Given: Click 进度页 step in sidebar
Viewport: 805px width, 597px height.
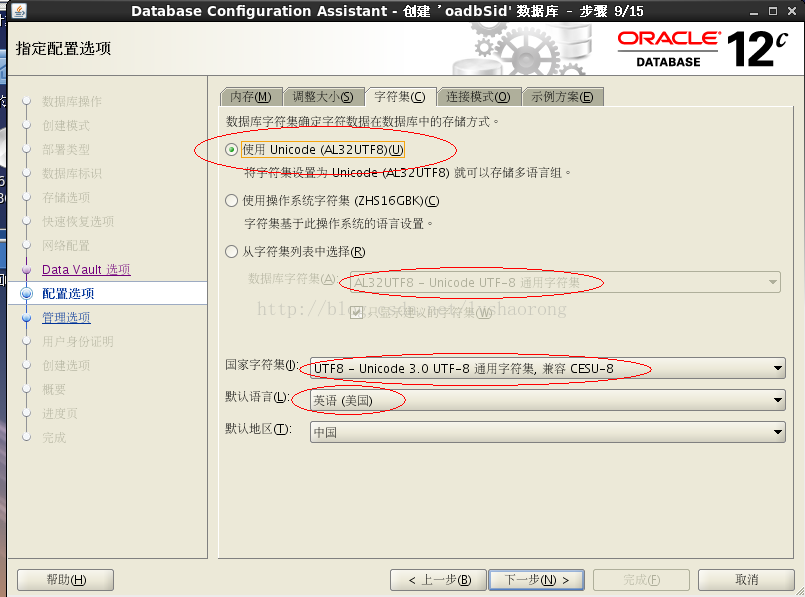Looking at the screenshot, I should (60, 414).
